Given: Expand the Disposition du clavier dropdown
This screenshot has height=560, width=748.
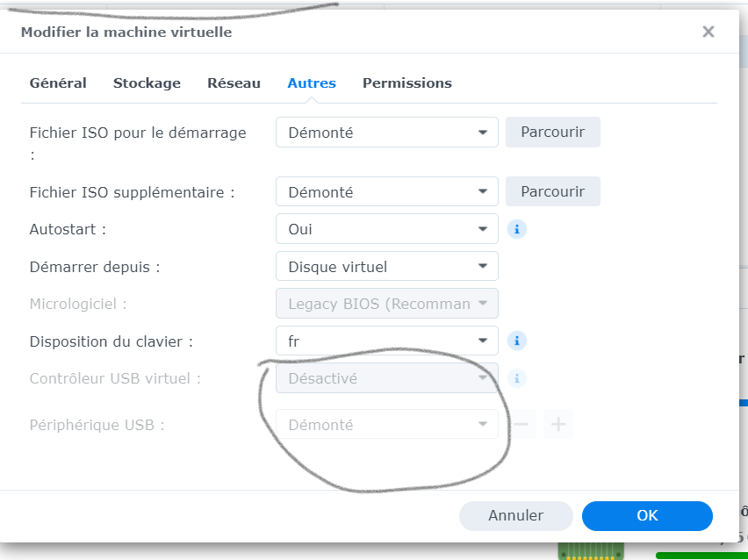Looking at the screenshot, I should (386, 341).
